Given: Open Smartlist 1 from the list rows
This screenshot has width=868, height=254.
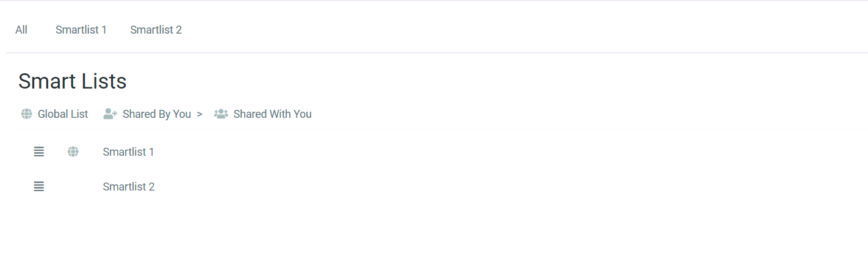Looking at the screenshot, I should point(129,152).
